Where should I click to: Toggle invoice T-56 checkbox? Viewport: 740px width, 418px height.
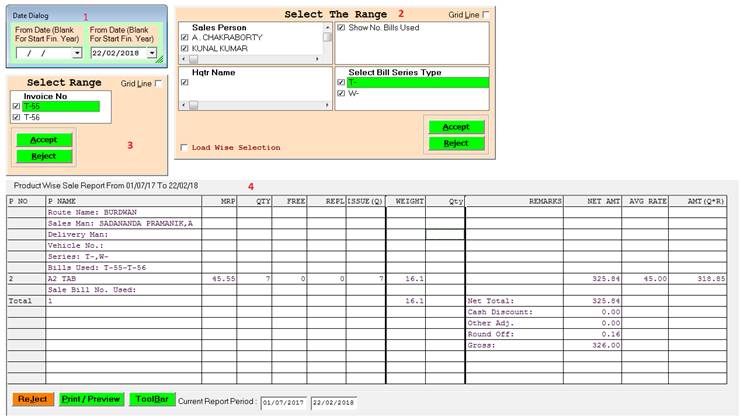tap(15, 117)
